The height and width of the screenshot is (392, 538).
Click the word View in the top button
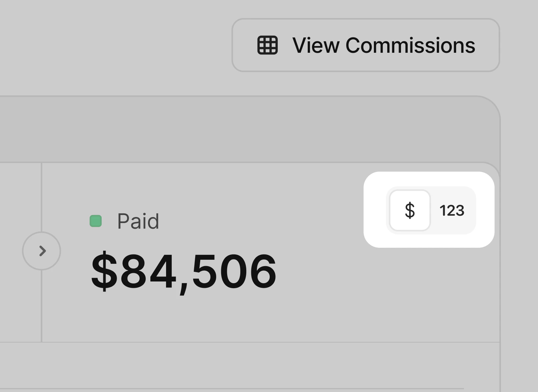315,45
